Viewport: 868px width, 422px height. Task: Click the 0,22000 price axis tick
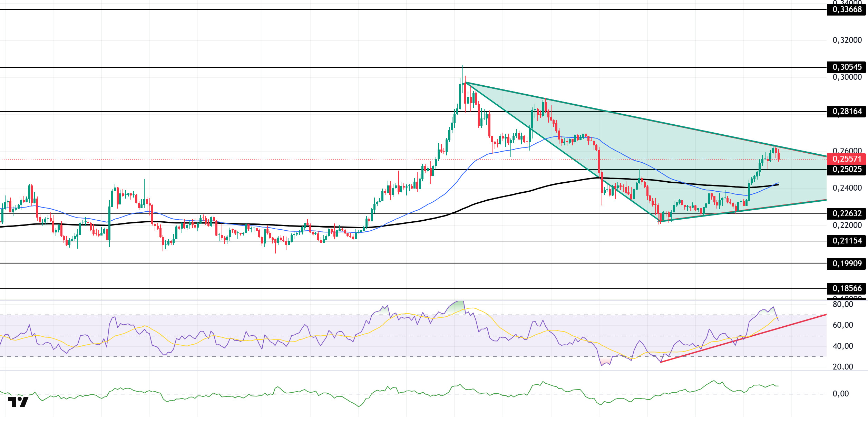(x=847, y=225)
